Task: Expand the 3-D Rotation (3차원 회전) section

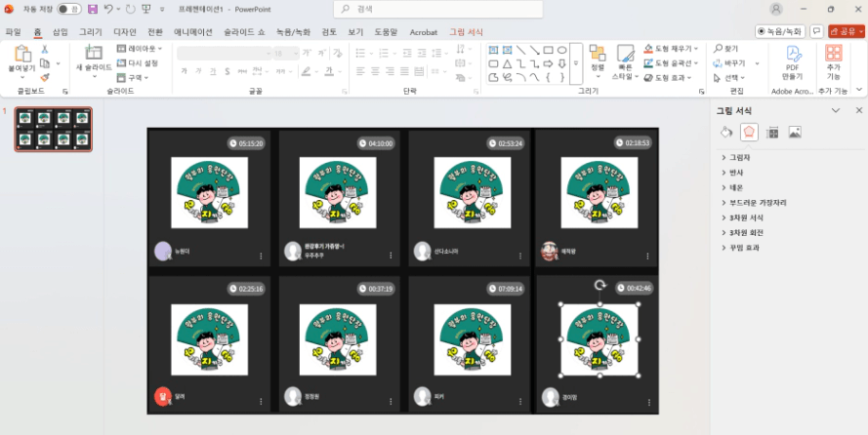Action: (x=746, y=233)
